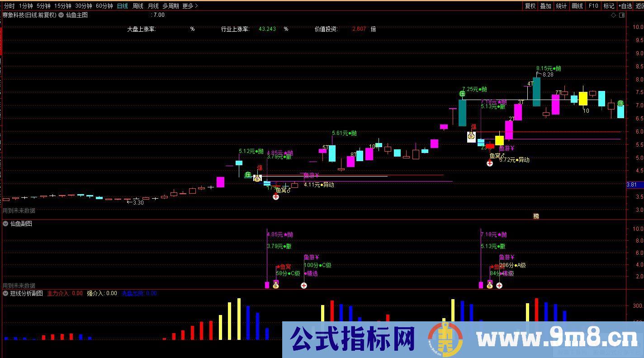Add the stock via the +自选 button

coord(625,6)
